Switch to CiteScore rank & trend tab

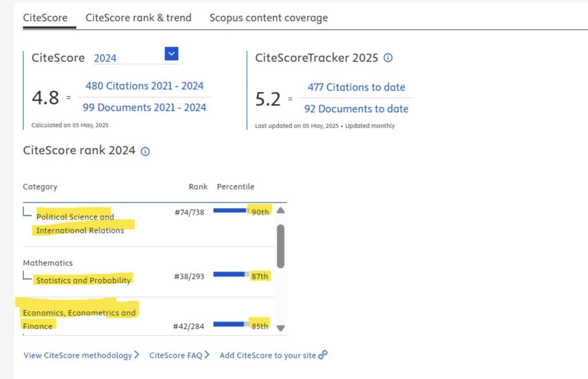(138, 18)
